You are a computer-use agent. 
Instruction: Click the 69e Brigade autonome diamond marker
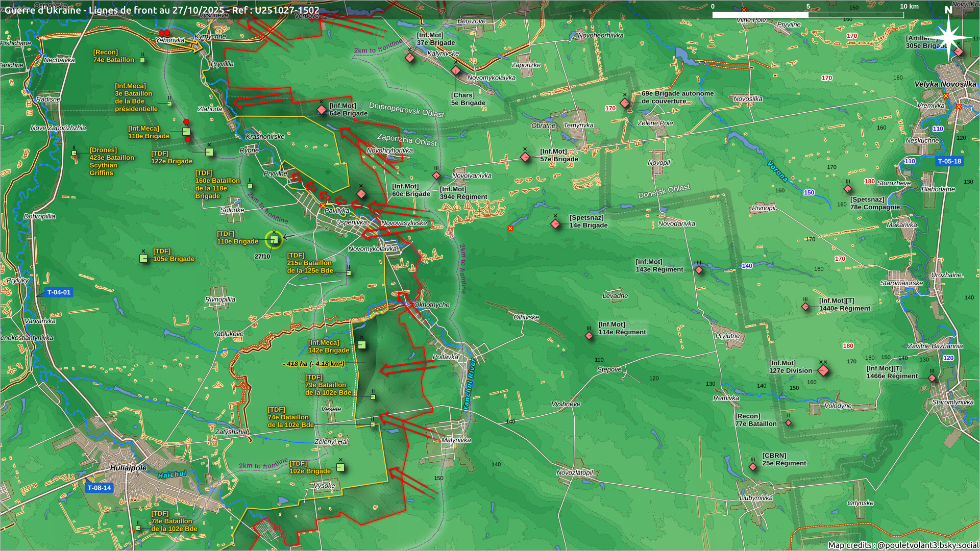tap(625, 103)
